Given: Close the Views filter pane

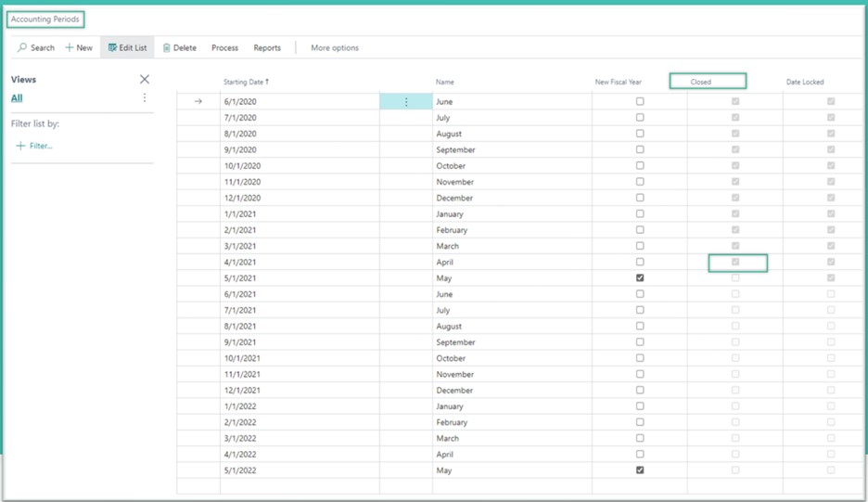Looking at the screenshot, I should click(145, 79).
